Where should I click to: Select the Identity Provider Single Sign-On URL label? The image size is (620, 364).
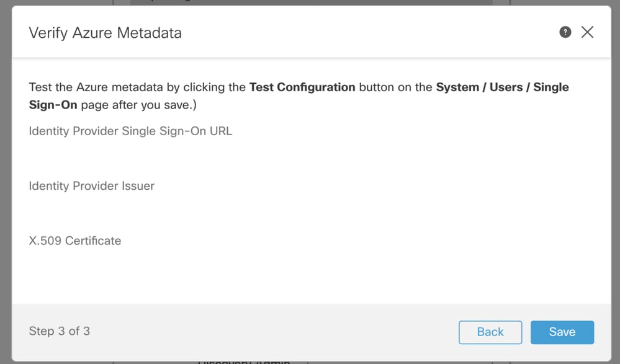130,131
